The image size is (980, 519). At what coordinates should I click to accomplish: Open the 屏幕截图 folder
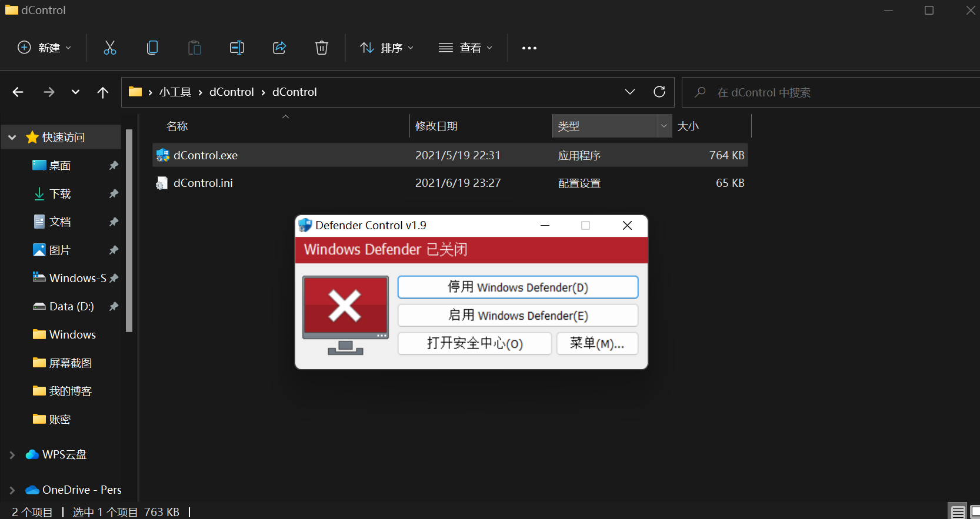click(x=71, y=363)
